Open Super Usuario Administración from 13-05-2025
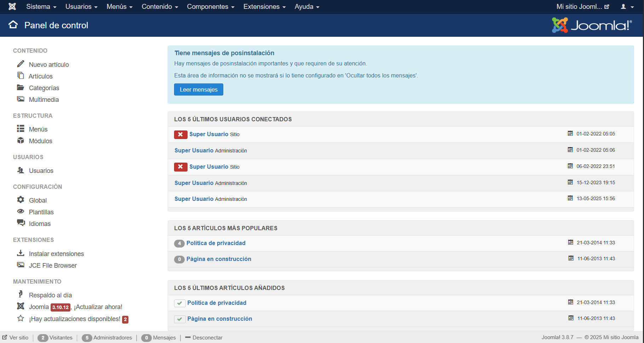Viewport: 644px width, 343px height. 194,199
